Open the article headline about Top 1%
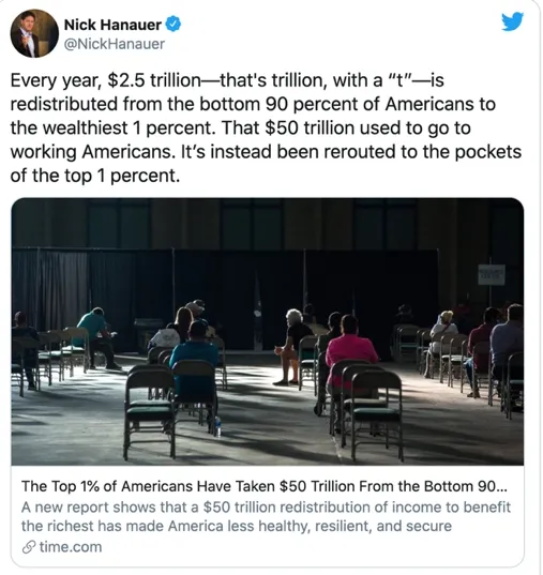543x575 pixels. [x=264, y=487]
